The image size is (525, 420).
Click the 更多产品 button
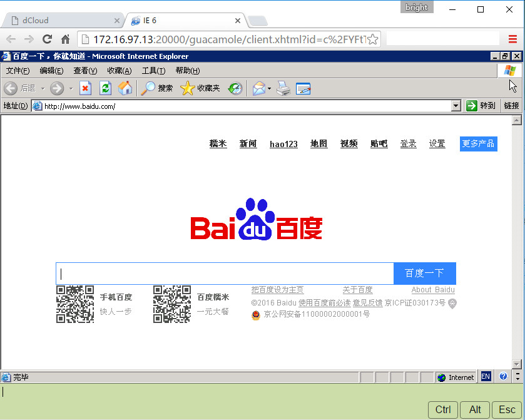tap(479, 144)
